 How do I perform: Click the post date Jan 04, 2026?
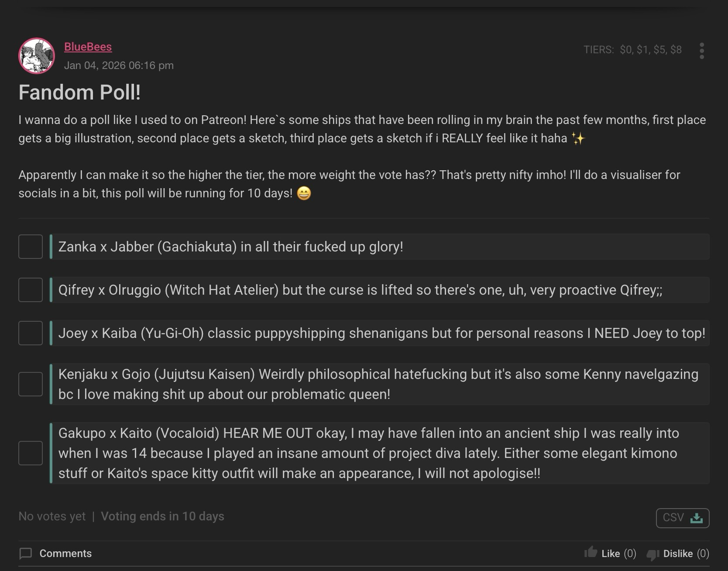[x=119, y=65]
